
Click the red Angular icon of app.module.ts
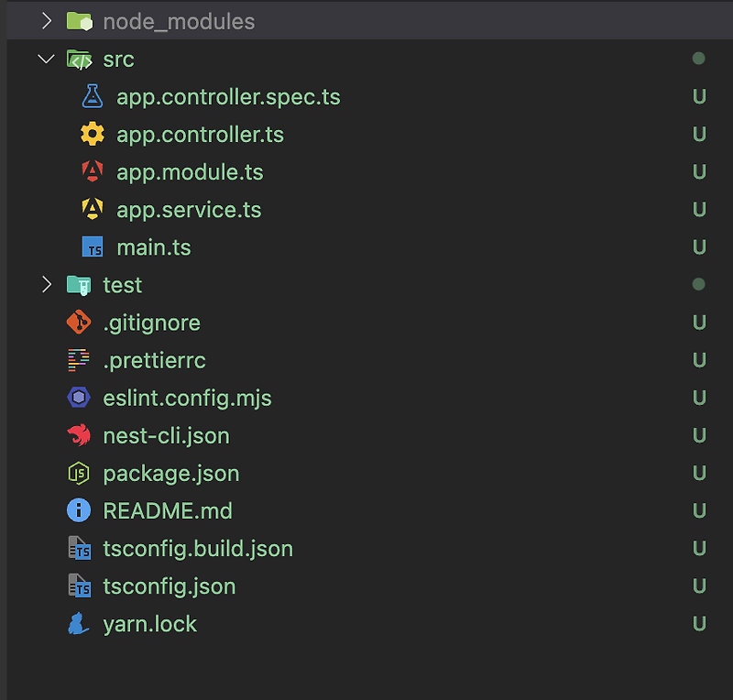(x=92, y=171)
